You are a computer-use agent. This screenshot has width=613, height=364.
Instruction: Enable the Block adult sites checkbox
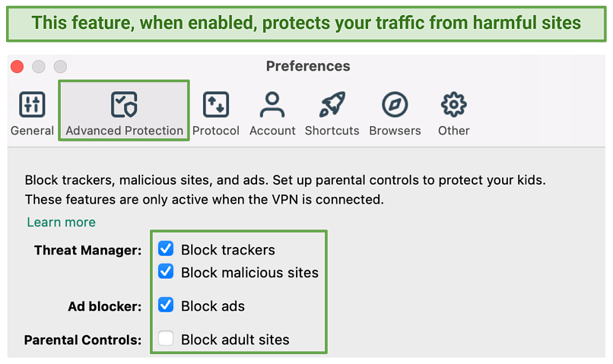pyautogui.click(x=166, y=339)
